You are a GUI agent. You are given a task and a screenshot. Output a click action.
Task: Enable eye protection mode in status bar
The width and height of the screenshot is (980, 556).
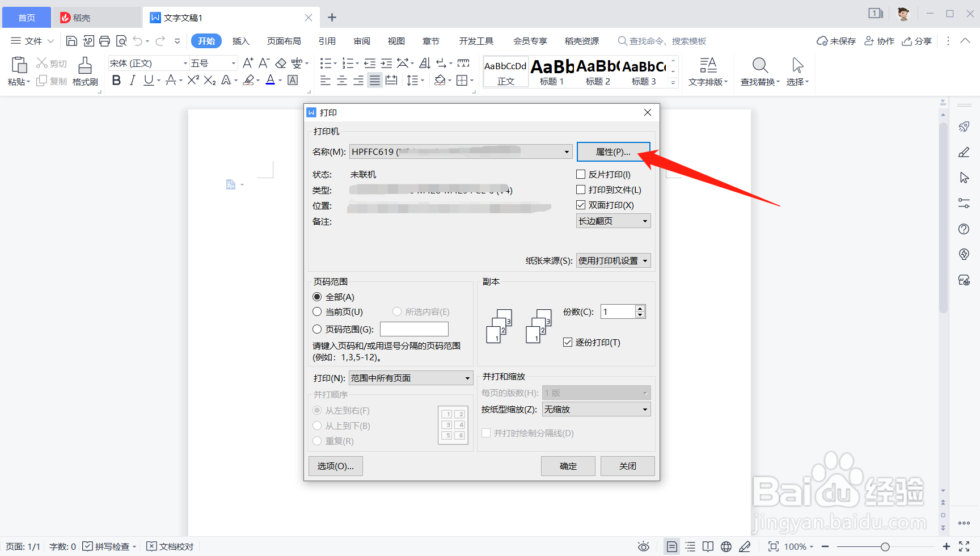coord(644,546)
